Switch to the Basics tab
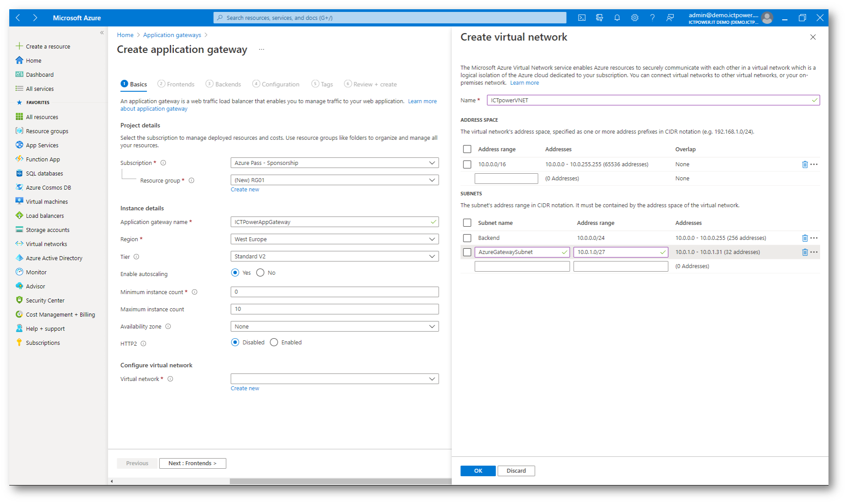Viewport: 847px width, 504px height. [134, 84]
